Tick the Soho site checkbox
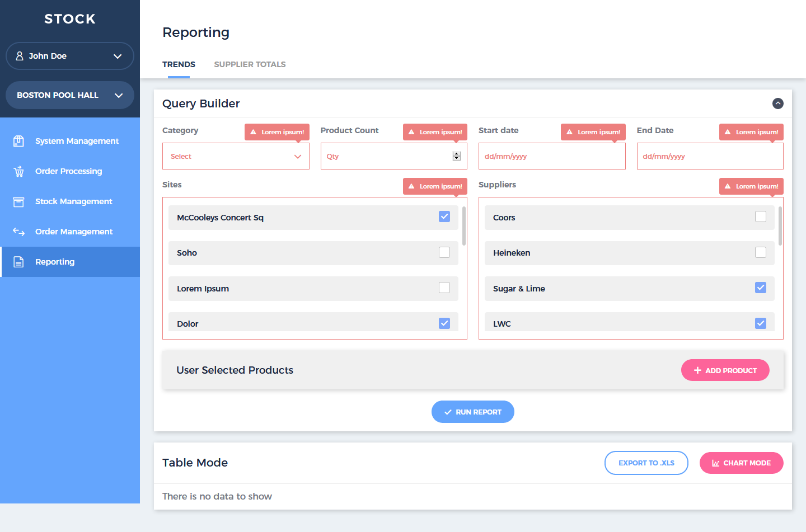Screen dimensions: 806x532 tap(444, 252)
